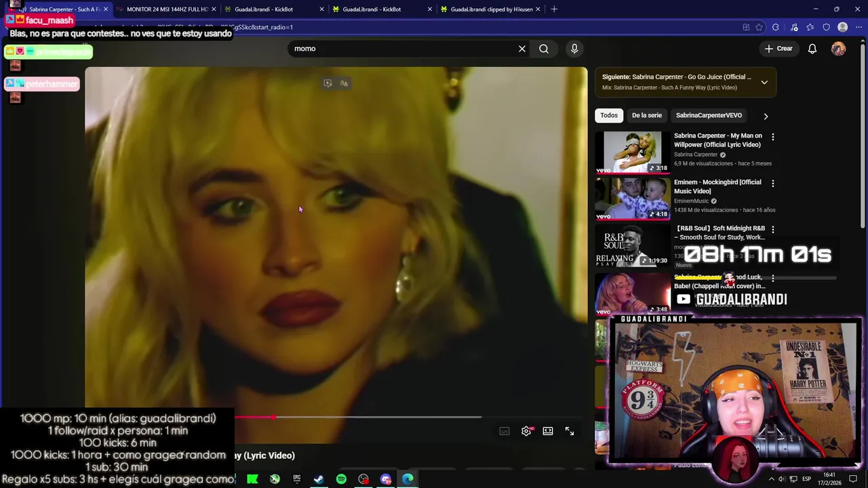Open video settings gear icon

tap(526, 431)
